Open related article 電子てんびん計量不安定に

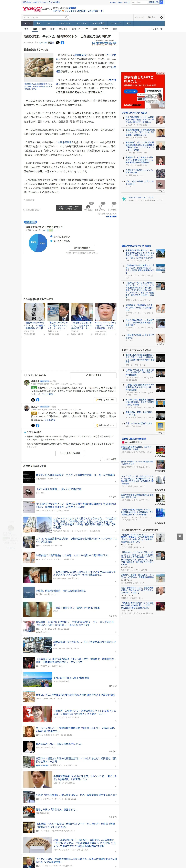(75, 475)
